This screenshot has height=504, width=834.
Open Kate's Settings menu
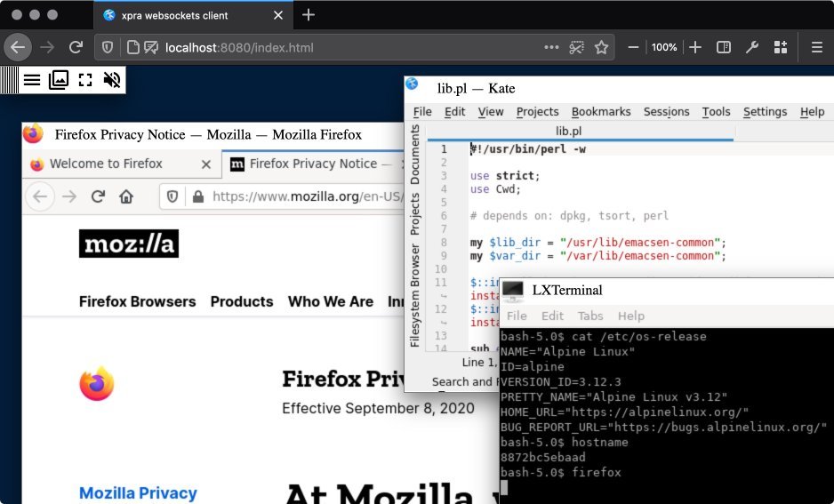click(x=765, y=112)
